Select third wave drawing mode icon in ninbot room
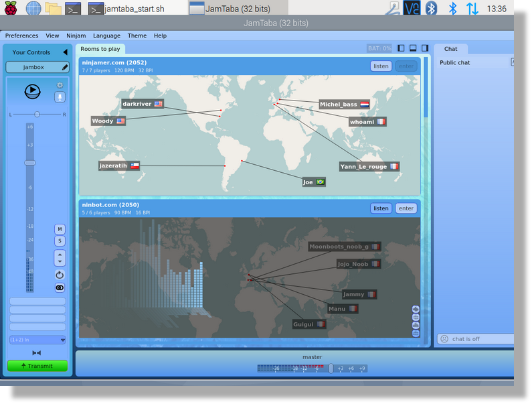 click(x=416, y=325)
